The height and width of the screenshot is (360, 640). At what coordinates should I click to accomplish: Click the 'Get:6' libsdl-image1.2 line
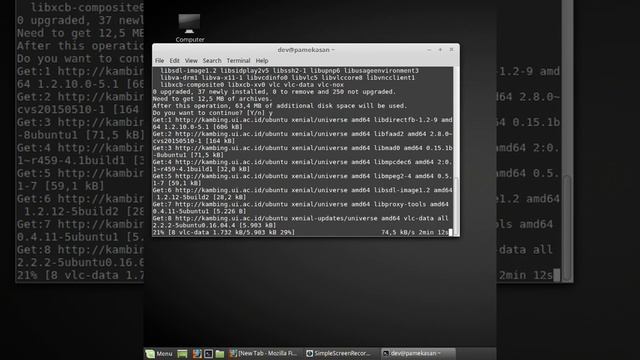click(x=302, y=190)
